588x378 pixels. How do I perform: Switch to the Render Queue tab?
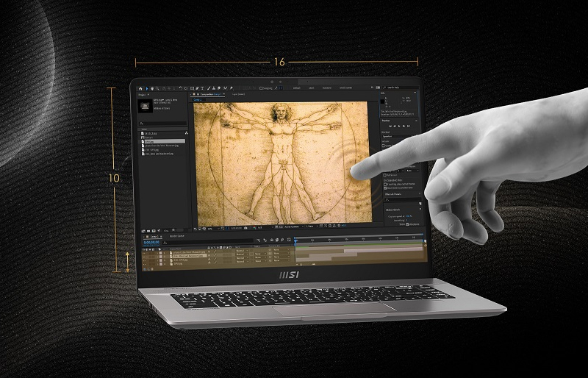tap(178, 236)
